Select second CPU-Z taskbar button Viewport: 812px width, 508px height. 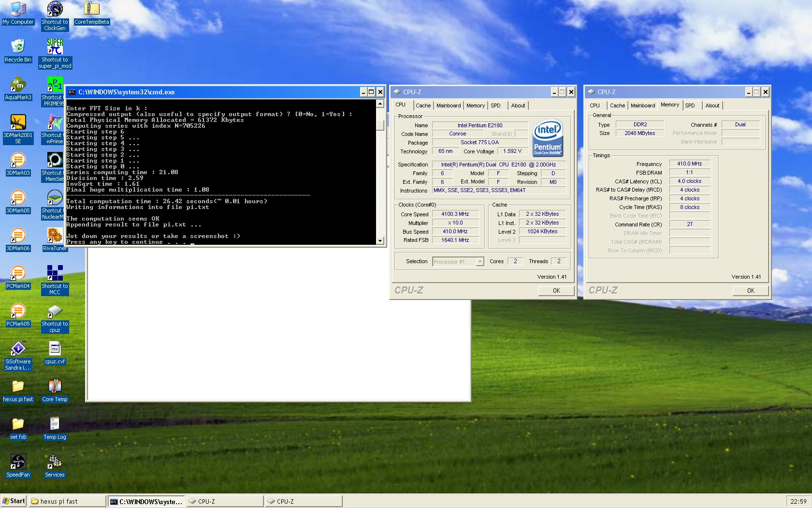pos(304,501)
